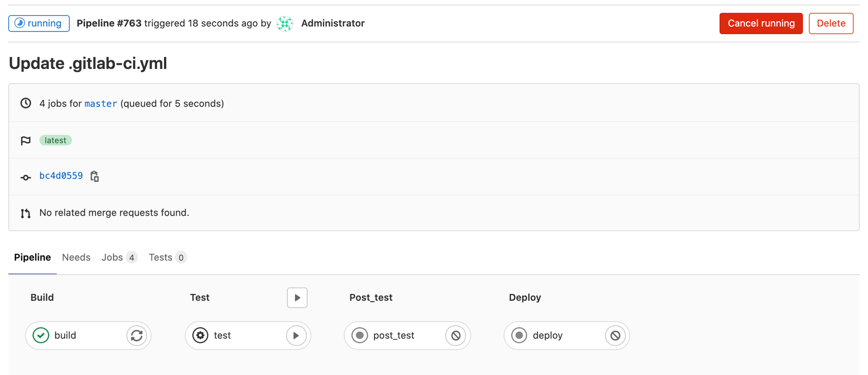Retry the build job
This screenshot has width=868, height=375.
point(137,336)
